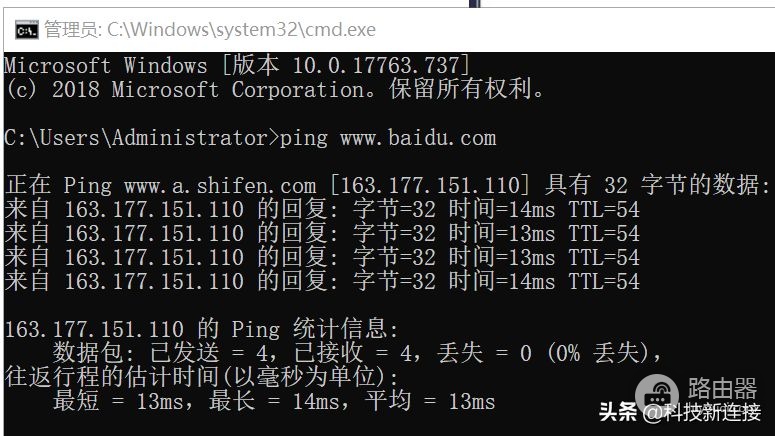This screenshot has height=436, width=775.
Task: Click the www.a.shifen.com hostname text
Action: click(x=220, y=186)
